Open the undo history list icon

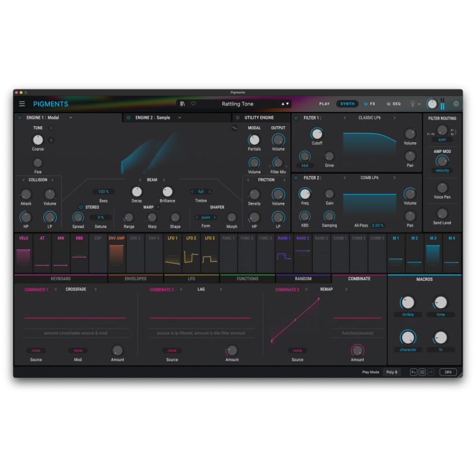click(422, 372)
